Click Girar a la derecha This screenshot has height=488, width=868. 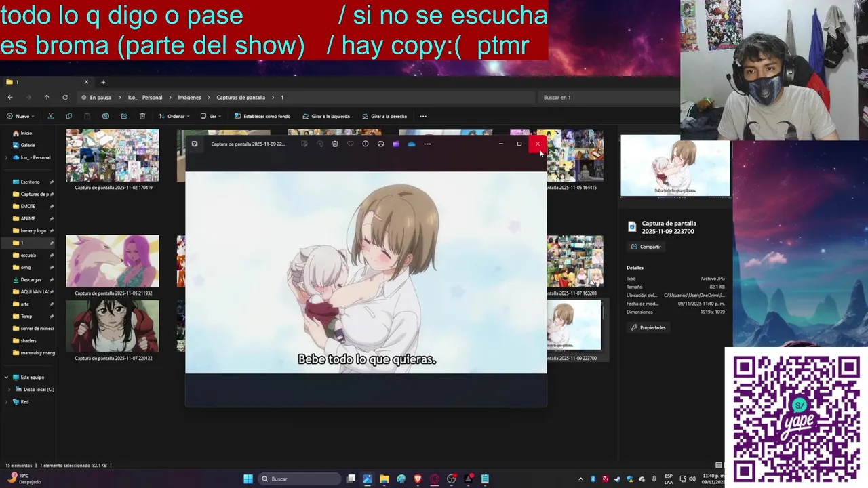pos(384,116)
